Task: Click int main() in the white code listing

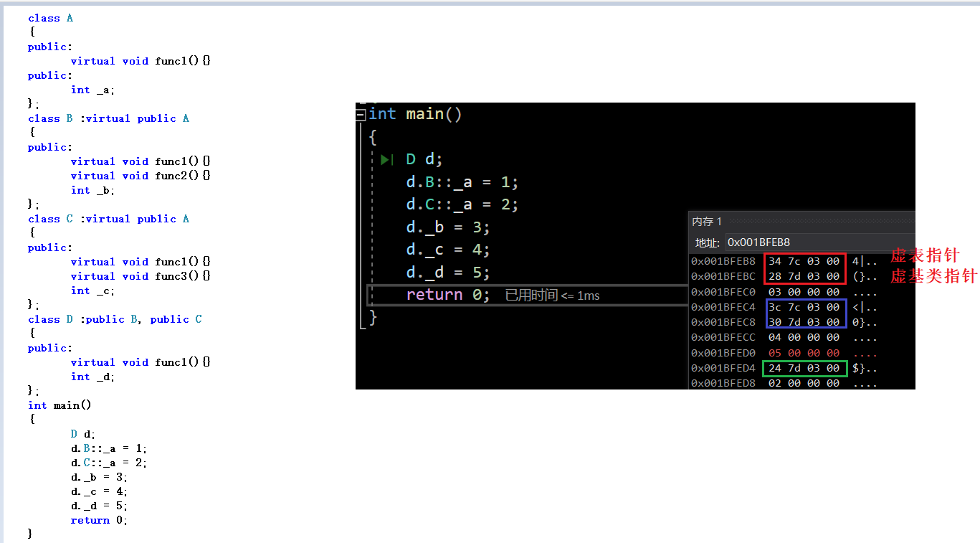Action: click(60, 405)
